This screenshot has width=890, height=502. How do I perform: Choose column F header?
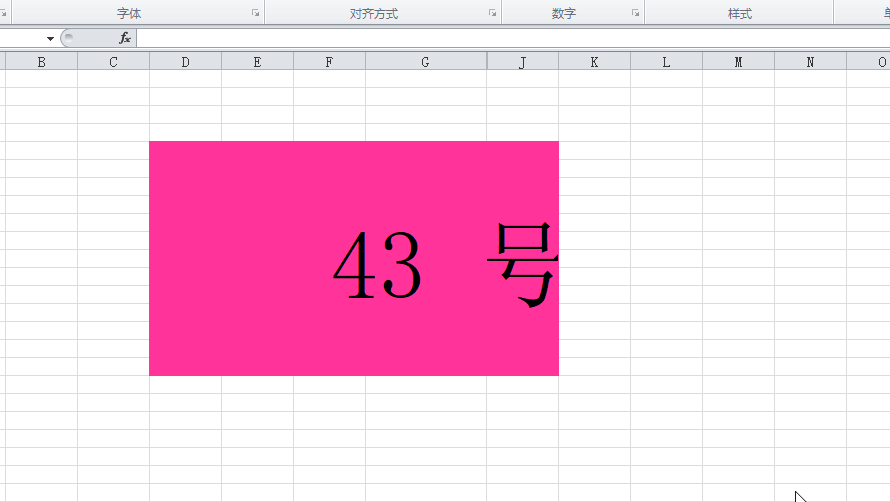(329, 62)
